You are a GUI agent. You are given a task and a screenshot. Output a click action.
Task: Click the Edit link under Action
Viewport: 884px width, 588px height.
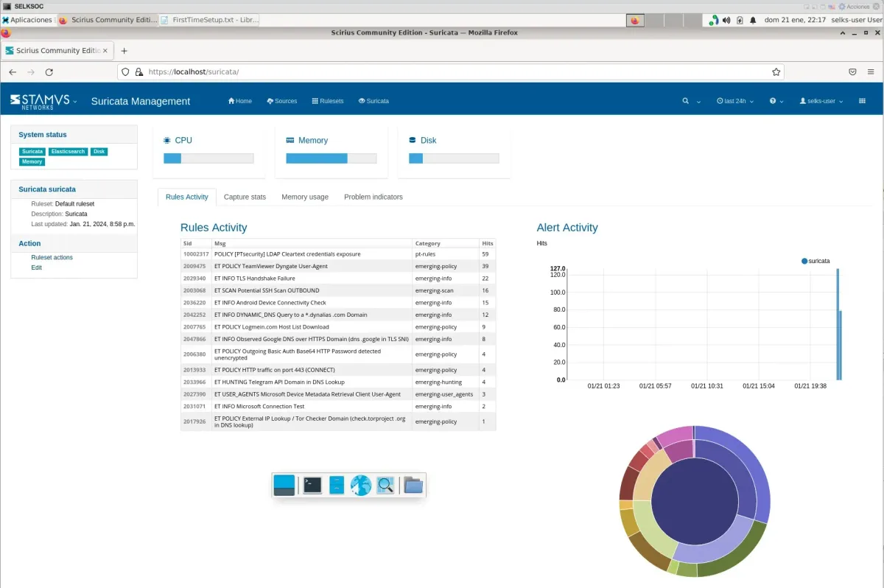(x=36, y=267)
